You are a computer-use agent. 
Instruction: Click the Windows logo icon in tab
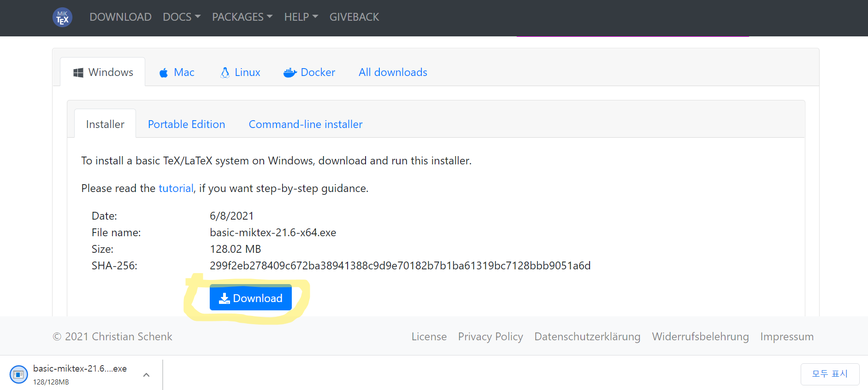pyautogui.click(x=78, y=73)
